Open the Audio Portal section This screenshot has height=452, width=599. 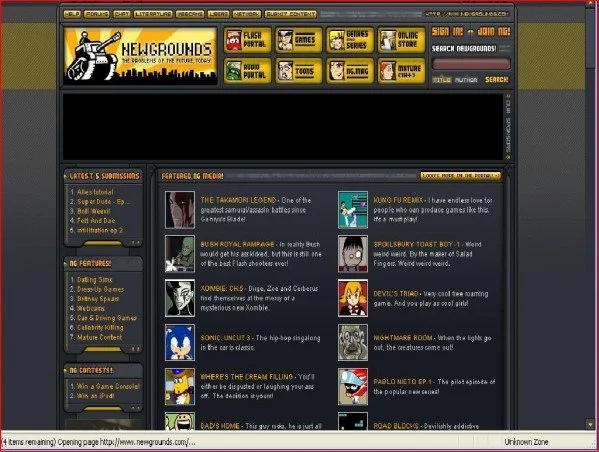247,71
